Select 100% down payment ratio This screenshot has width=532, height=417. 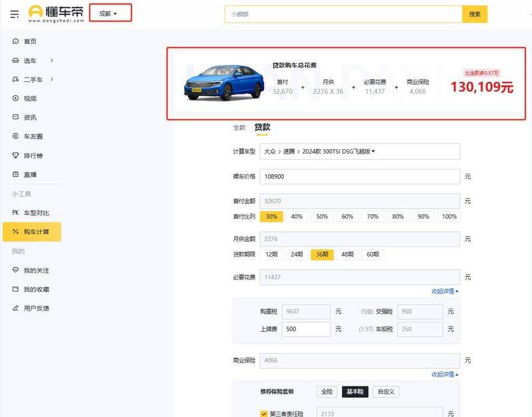[450, 216]
